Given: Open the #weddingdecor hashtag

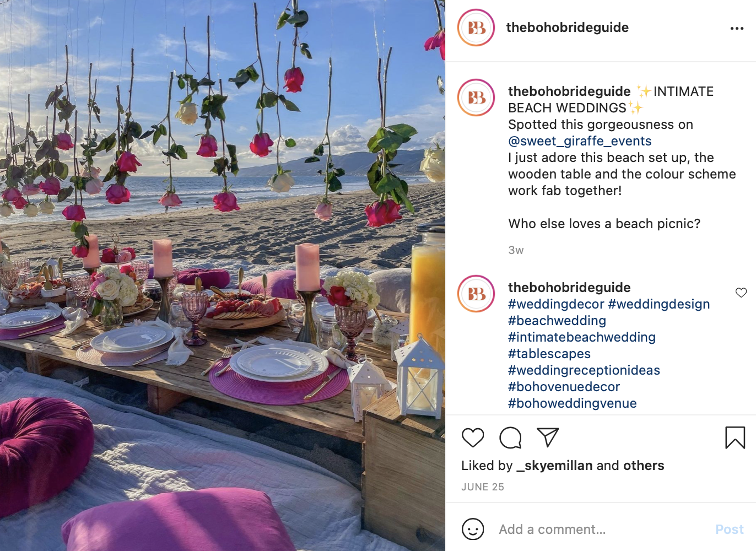Looking at the screenshot, I should pos(556,304).
